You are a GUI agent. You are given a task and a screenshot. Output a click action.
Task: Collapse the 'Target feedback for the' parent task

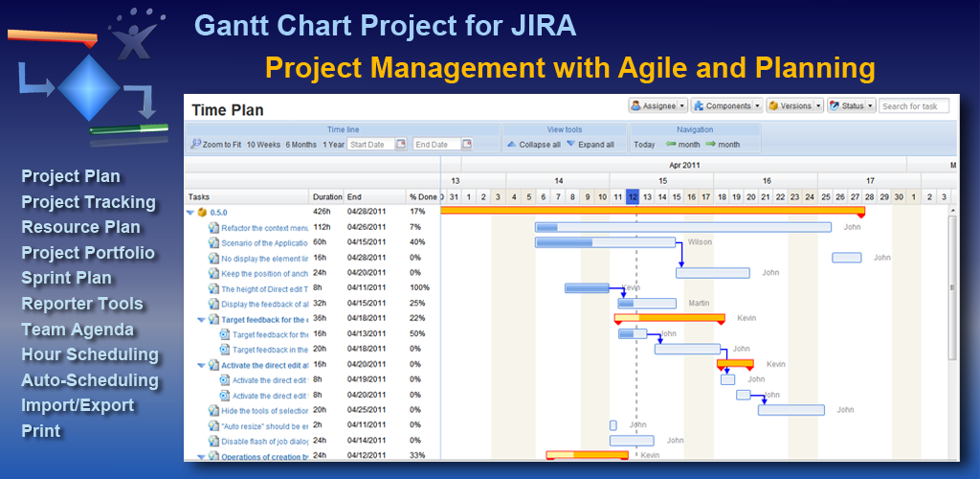click(201, 319)
